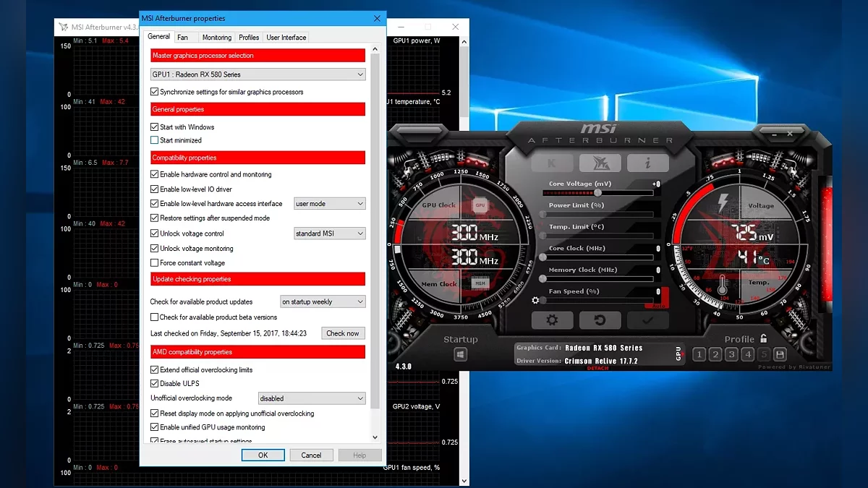Open Afterburner settings gear button
This screenshot has width=868, height=488.
point(552,320)
